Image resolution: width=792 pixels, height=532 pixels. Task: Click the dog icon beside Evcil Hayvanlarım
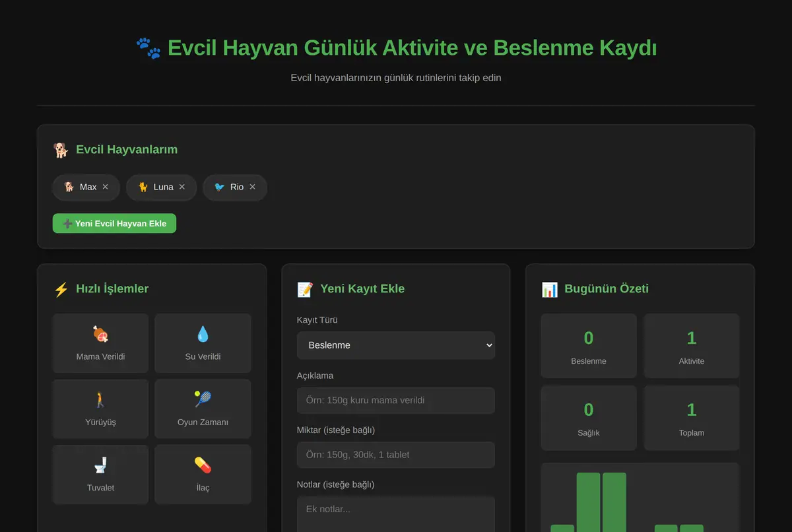click(61, 150)
